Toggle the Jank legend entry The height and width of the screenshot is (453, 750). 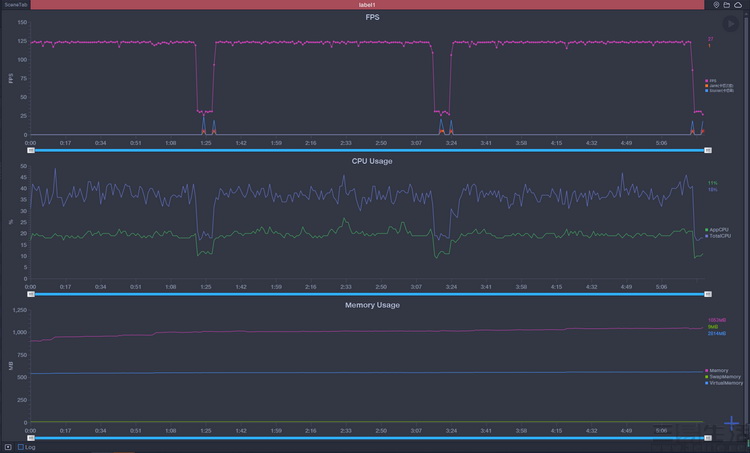(719, 86)
